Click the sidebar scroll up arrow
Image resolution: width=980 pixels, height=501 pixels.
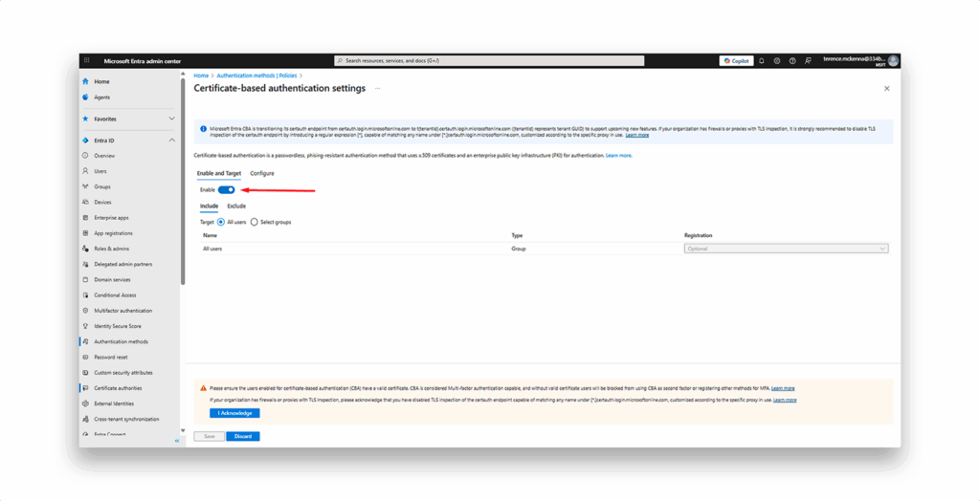[183, 75]
